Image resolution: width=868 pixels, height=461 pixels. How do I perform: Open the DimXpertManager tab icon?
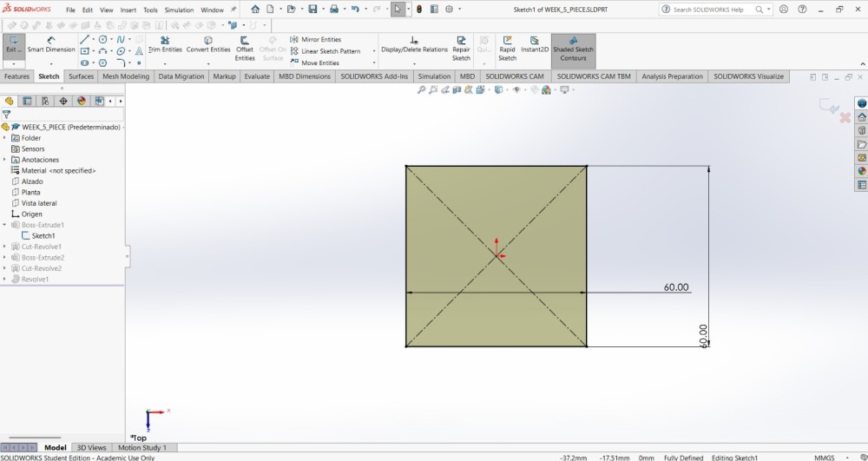tap(63, 101)
